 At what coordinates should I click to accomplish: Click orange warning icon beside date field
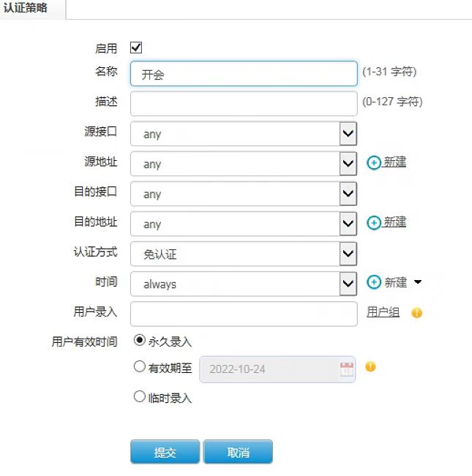click(370, 366)
